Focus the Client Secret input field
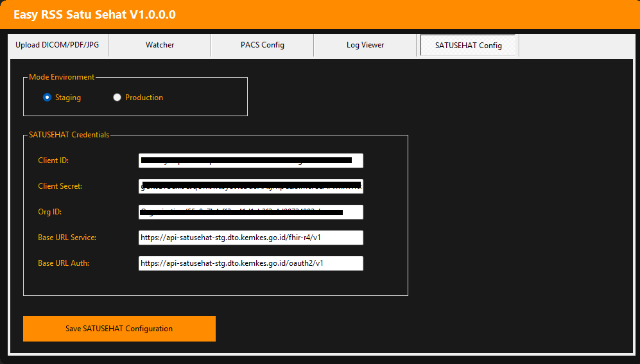This screenshot has width=640, height=364. click(x=250, y=186)
